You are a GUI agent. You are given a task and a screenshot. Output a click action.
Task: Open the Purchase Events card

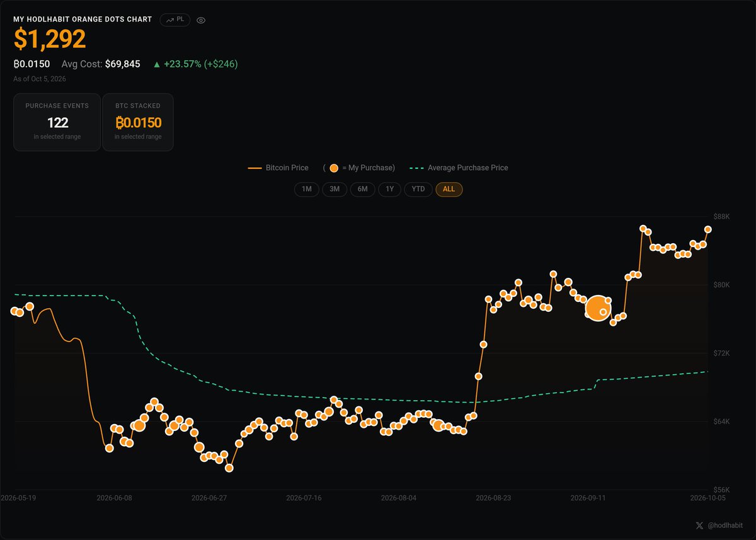tap(57, 122)
